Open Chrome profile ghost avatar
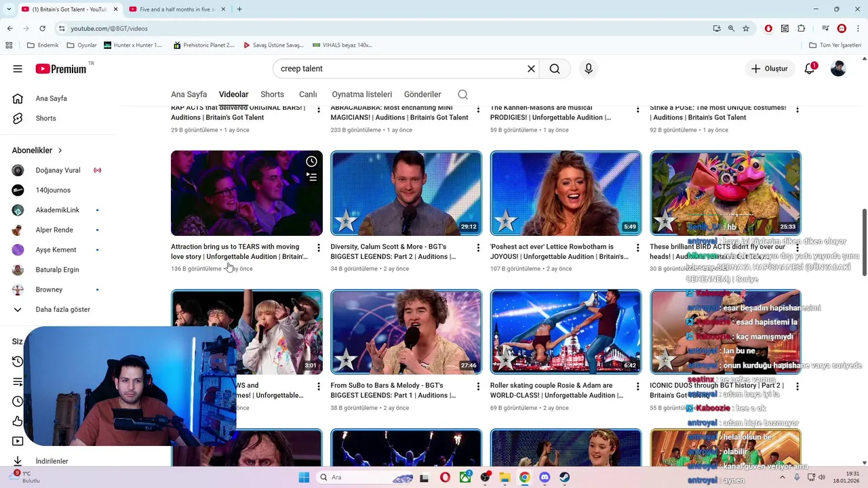Image resolution: width=868 pixels, height=488 pixels. coord(842,28)
